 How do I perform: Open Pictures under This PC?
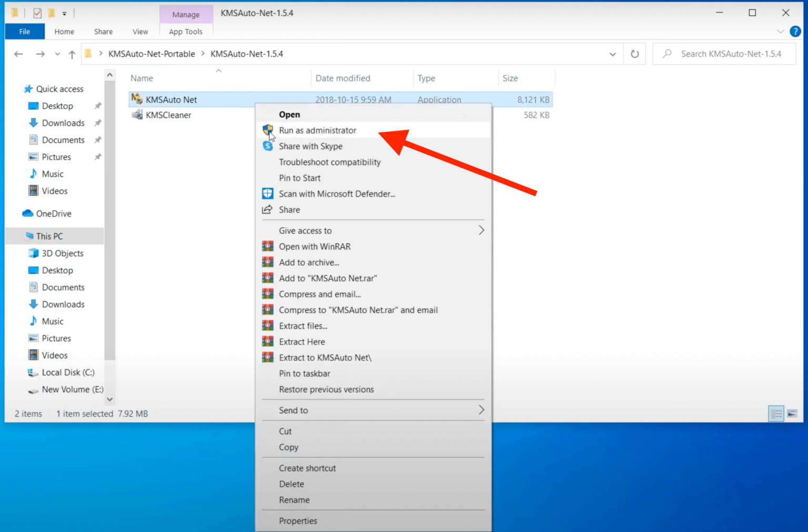point(56,338)
